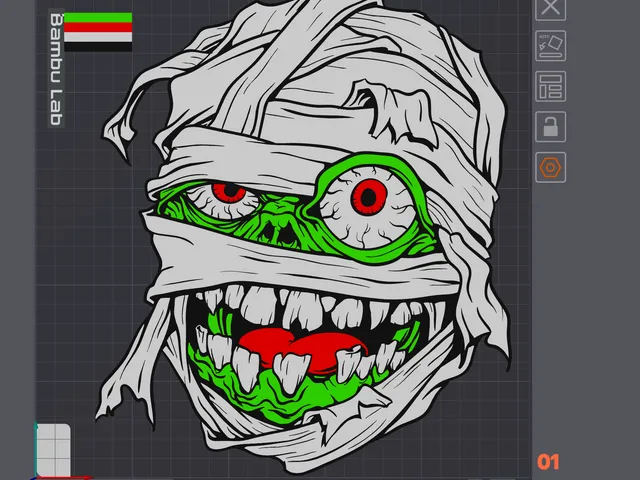Select the black filament color stripe
Viewport: 640px width, 480px height.
click(x=98, y=47)
